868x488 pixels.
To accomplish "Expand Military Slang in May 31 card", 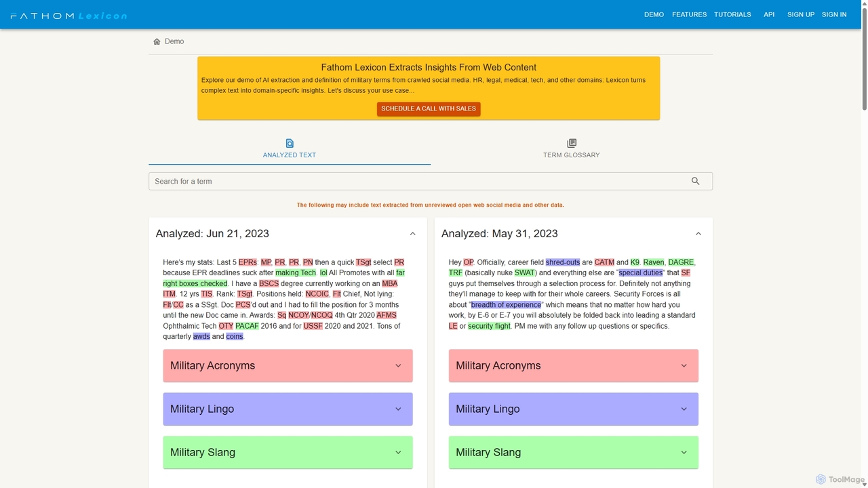I will (x=573, y=452).
